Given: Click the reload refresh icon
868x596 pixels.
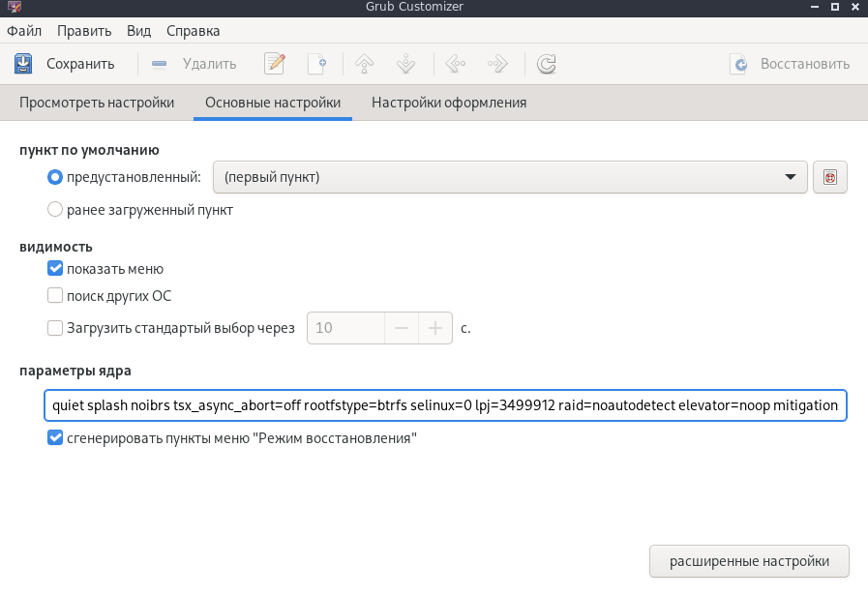Looking at the screenshot, I should pyautogui.click(x=547, y=64).
